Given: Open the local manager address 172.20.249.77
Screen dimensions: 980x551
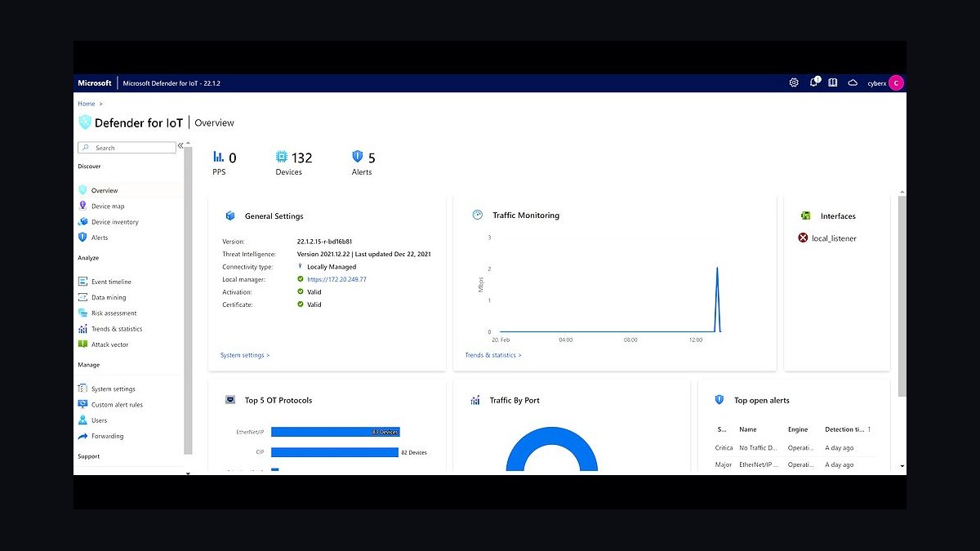Looking at the screenshot, I should click(x=336, y=279).
